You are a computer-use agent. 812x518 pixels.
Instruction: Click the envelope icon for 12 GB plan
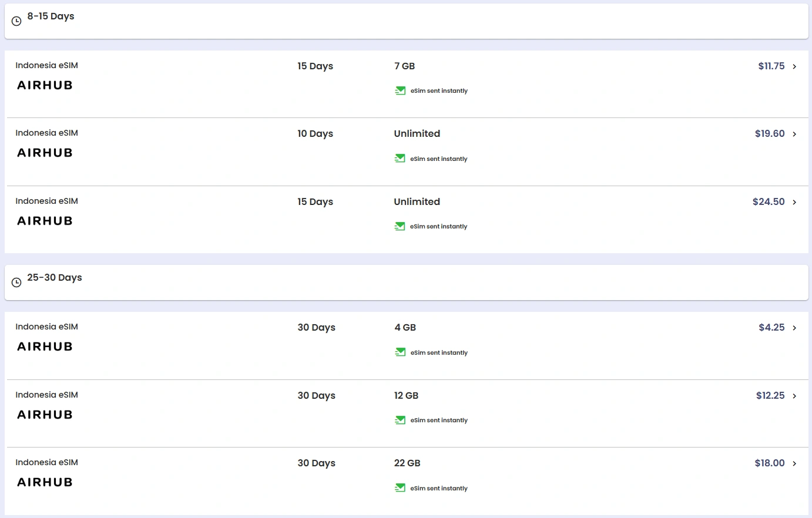(x=400, y=420)
